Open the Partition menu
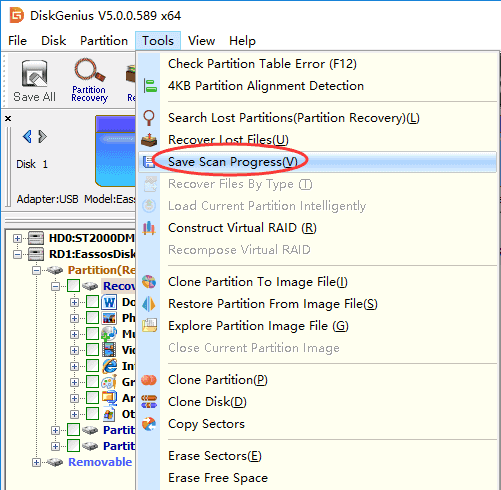Screen dimensions: 501x490 [104, 41]
